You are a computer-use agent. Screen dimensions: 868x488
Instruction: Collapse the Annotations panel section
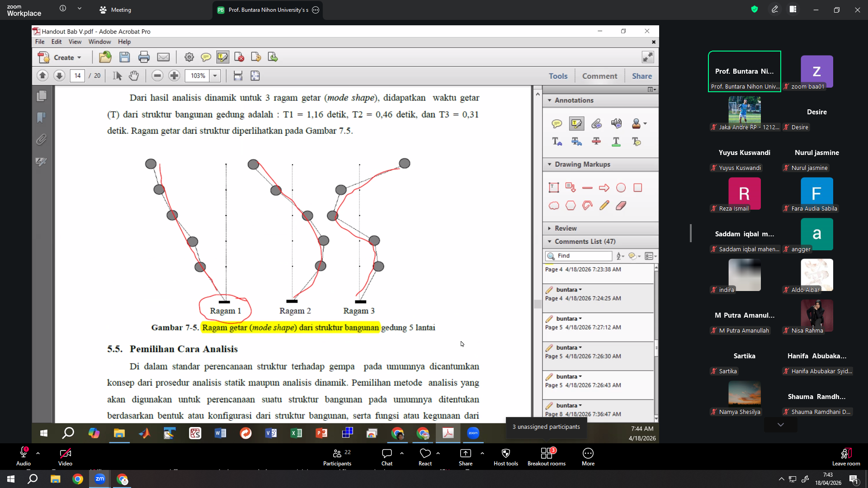(x=550, y=100)
